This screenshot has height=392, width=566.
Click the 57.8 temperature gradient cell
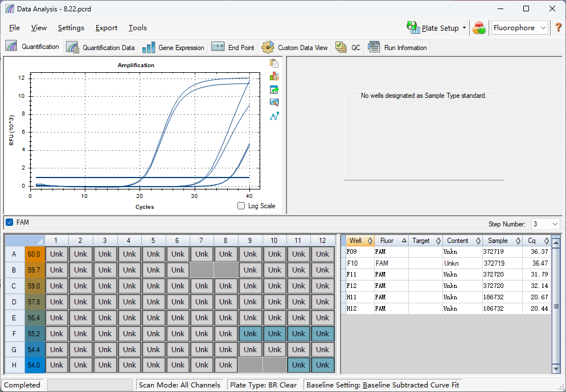click(34, 302)
